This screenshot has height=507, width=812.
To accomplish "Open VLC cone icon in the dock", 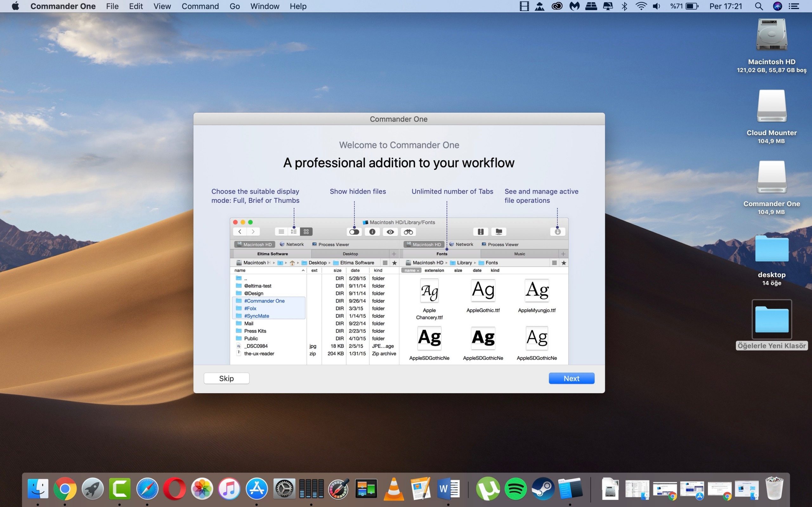I will coord(393,489).
